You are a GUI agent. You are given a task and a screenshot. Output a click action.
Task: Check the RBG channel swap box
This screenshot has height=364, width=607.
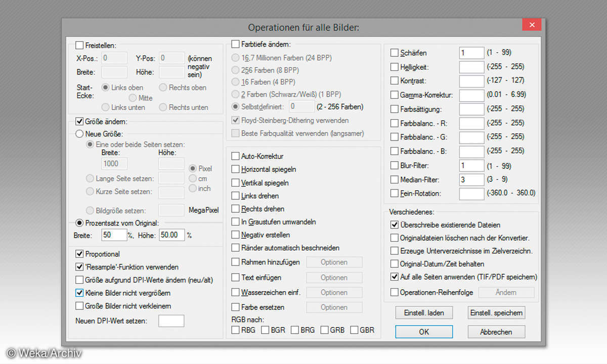point(235,330)
